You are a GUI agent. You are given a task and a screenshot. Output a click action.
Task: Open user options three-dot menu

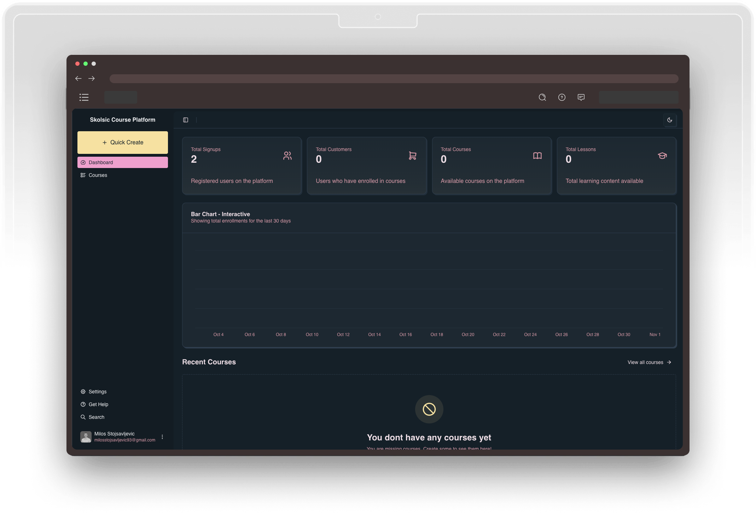tap(162, 437)
